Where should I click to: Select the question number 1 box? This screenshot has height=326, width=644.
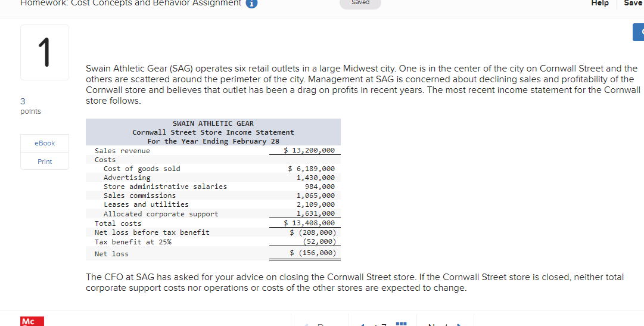[45, 52]
